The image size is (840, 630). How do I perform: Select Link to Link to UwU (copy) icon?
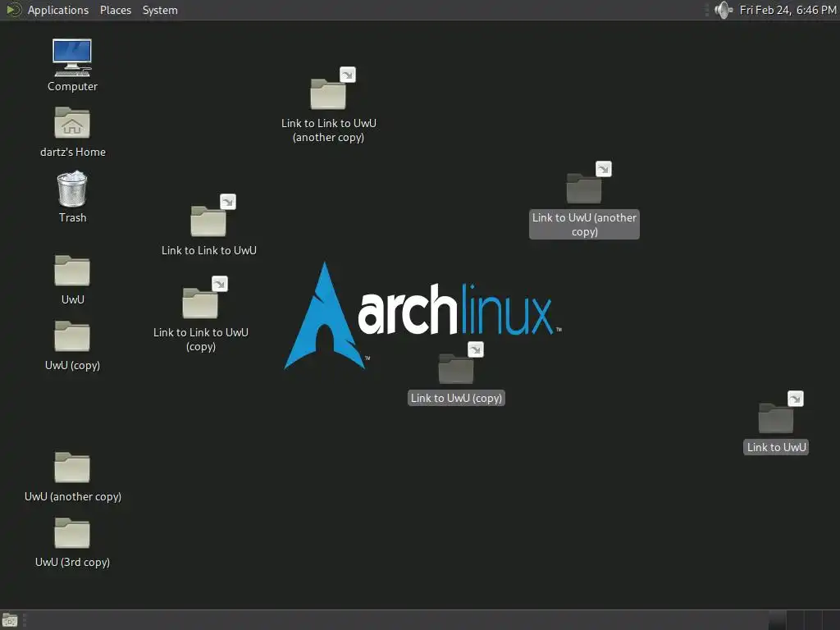(x=201, y=303)
